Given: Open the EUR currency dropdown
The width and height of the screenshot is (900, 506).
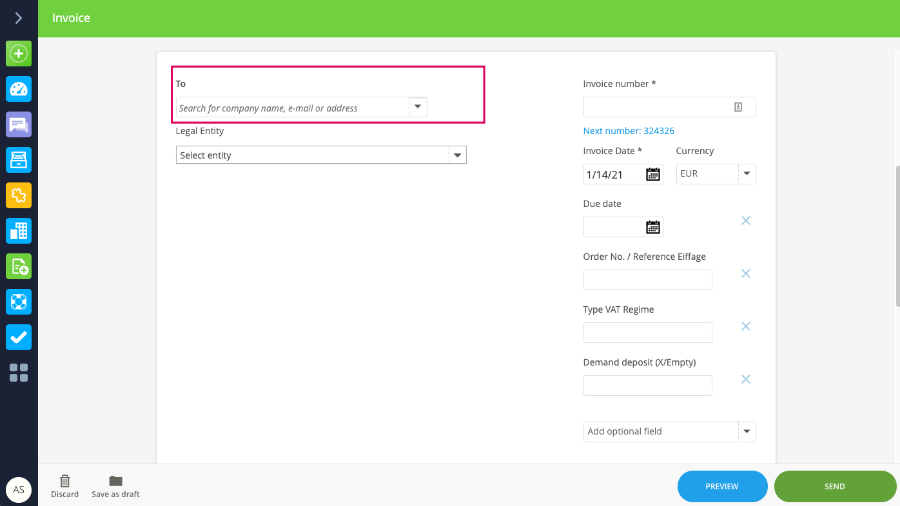Looking at the screenshot, I should (715, 174).
